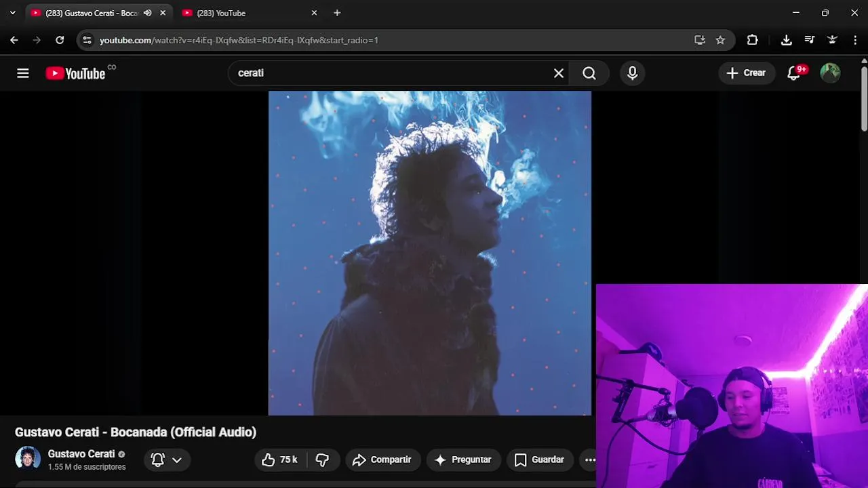This screenshot has width=868, height=488.
Task: Click the browser profile icon in toolbar
Action: coord(832,40)
